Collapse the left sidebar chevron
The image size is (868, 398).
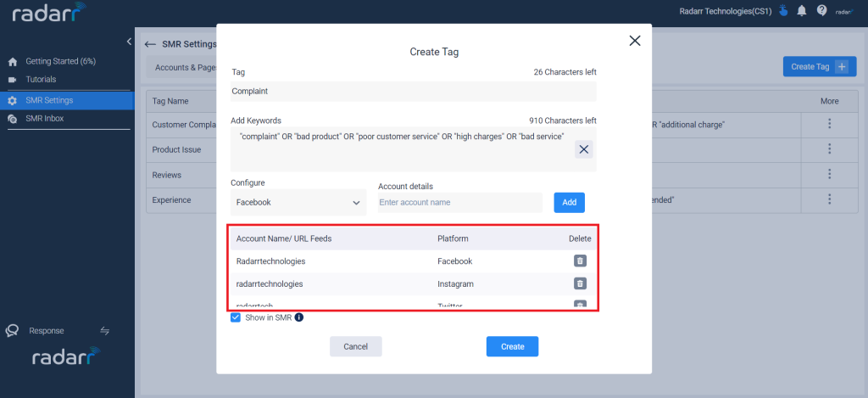tap(129, 42)
